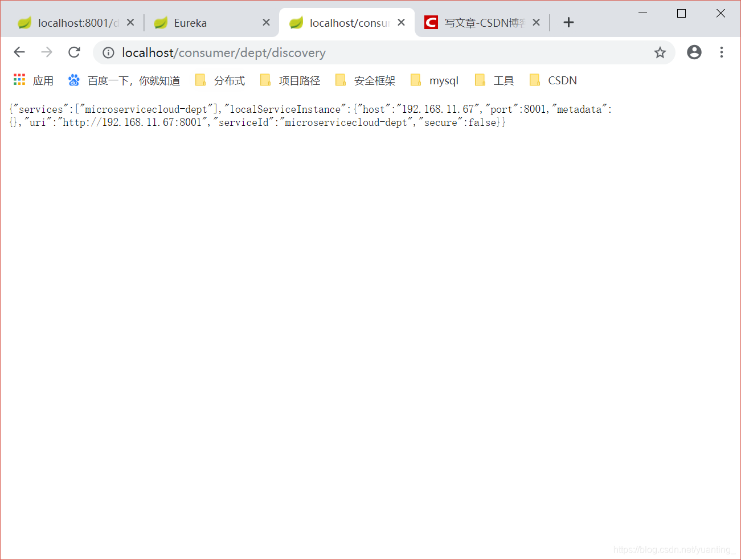Image resolution: width=741 pixels, height=560 pixels.
Task: Click the "secure":false text
Action: click(458, 122)
